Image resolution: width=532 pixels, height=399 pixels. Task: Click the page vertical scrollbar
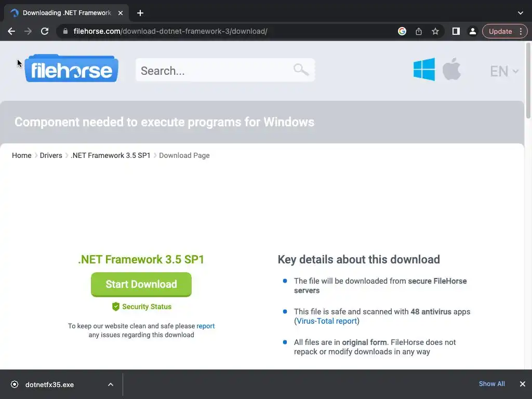click(x=528, y=81)
